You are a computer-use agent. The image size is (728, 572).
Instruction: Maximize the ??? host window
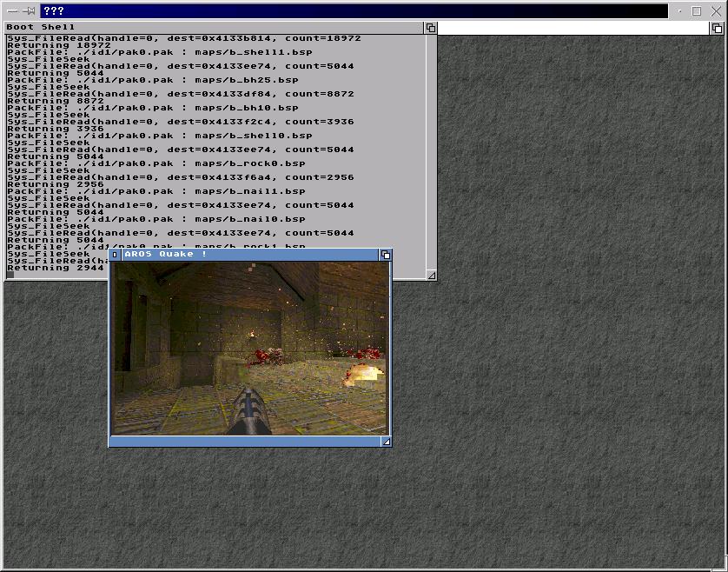pyautogui.click(x=697, y=11)
